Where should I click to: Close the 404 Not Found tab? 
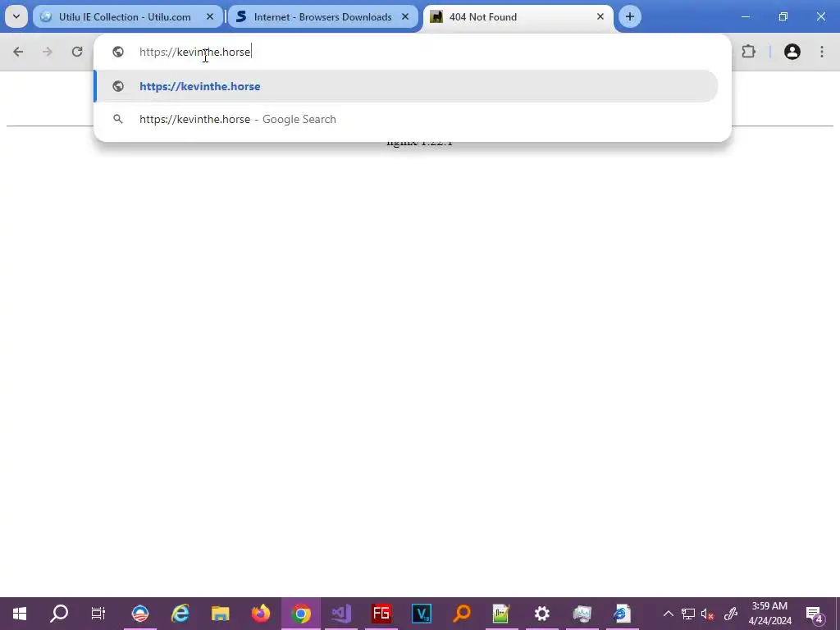point(600,16)
